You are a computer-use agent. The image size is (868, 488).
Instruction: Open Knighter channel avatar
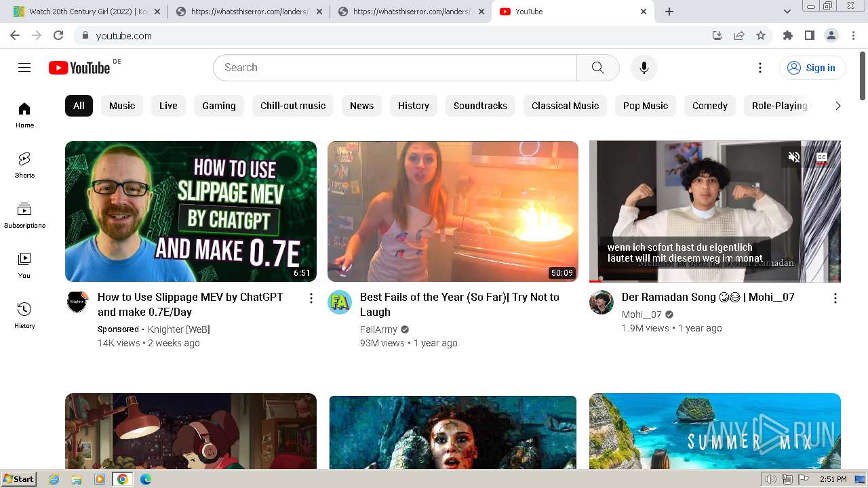[77, 302]
